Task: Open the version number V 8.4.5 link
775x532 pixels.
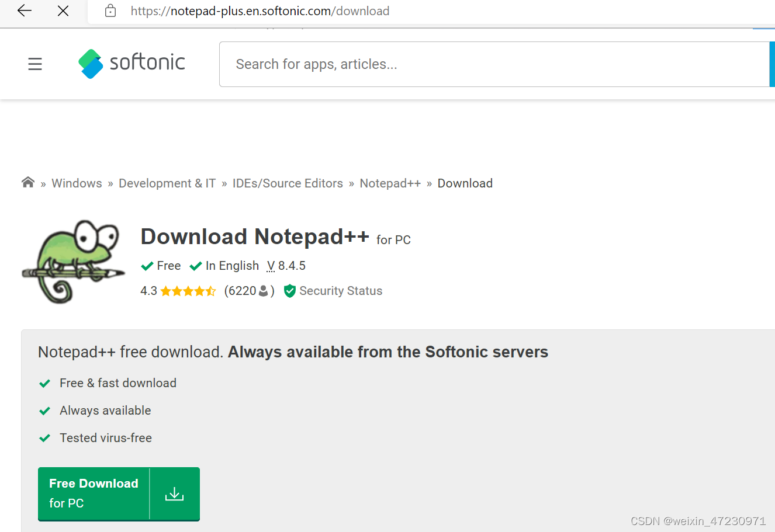Action: click(x=286, y=266)
